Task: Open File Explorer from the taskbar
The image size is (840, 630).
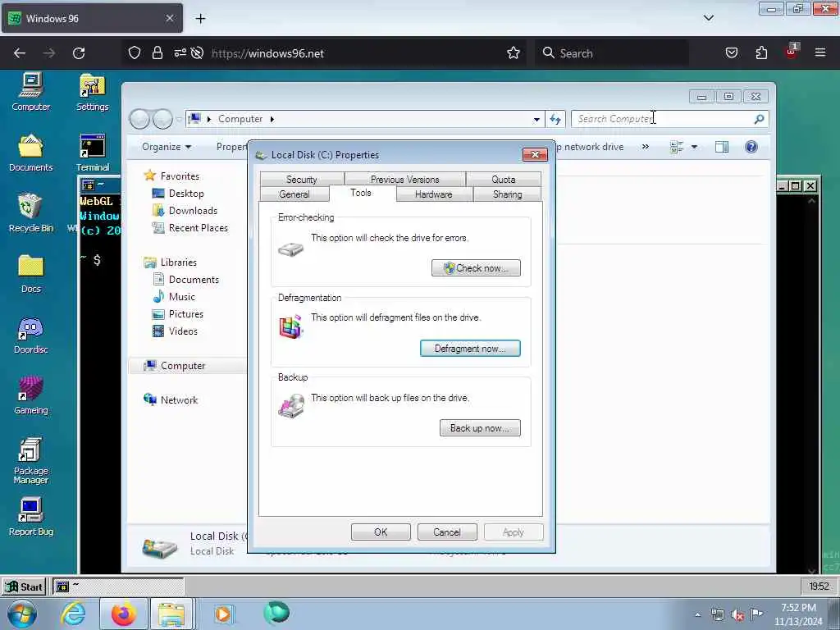Action: click(171, 614)
